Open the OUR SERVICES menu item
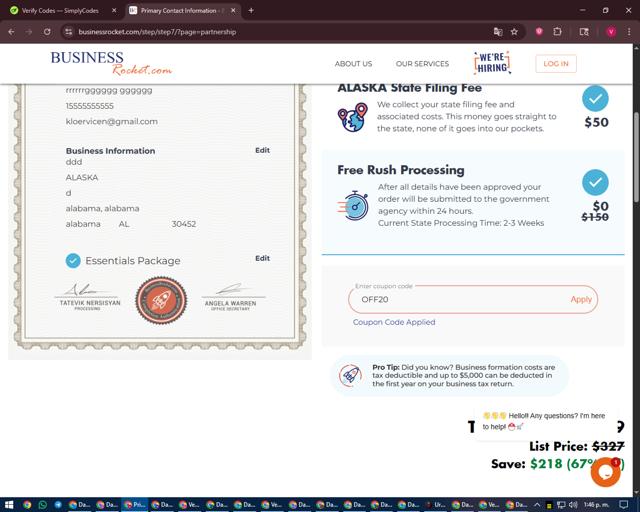 [x=422, y=64]
